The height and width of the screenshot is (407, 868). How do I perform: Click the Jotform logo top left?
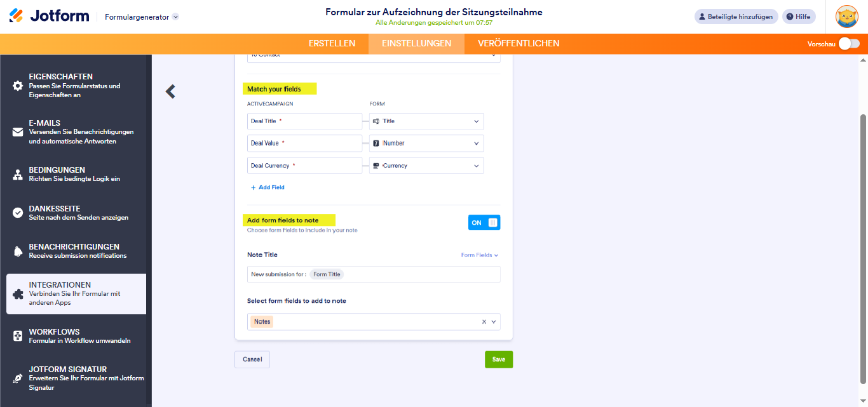click(x=49, y=16)
